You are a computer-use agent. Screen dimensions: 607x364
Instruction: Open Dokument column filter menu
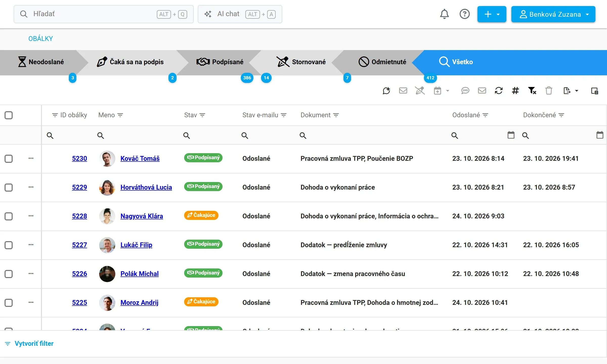(x=336, y=115)
